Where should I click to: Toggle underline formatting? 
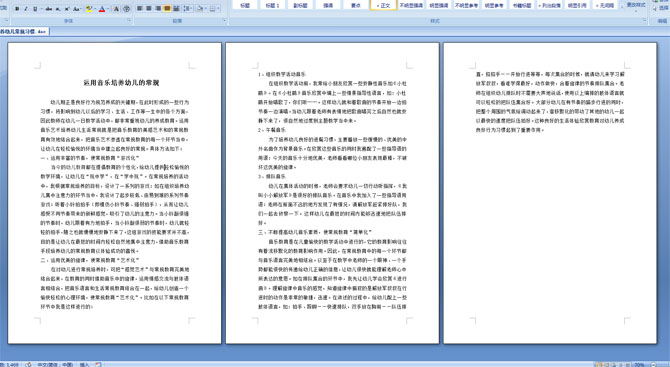(x=35, y=9)
